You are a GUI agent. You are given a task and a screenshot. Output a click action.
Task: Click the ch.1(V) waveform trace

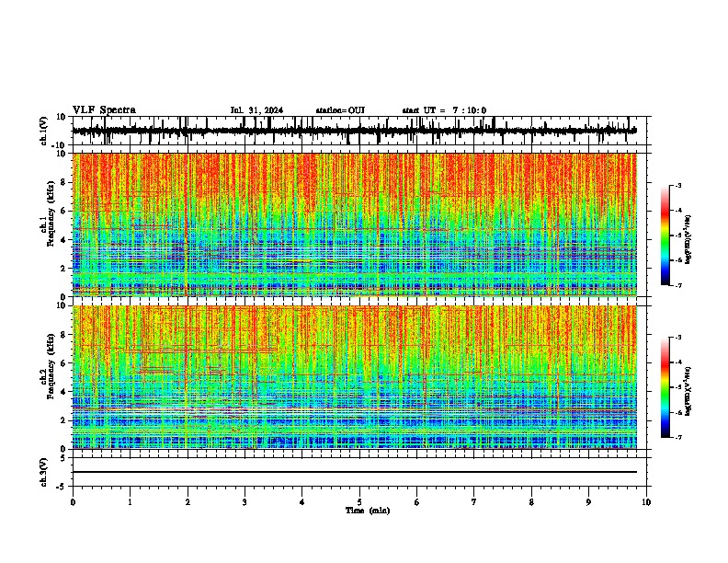pyautogui.click(x=354, y=131)
